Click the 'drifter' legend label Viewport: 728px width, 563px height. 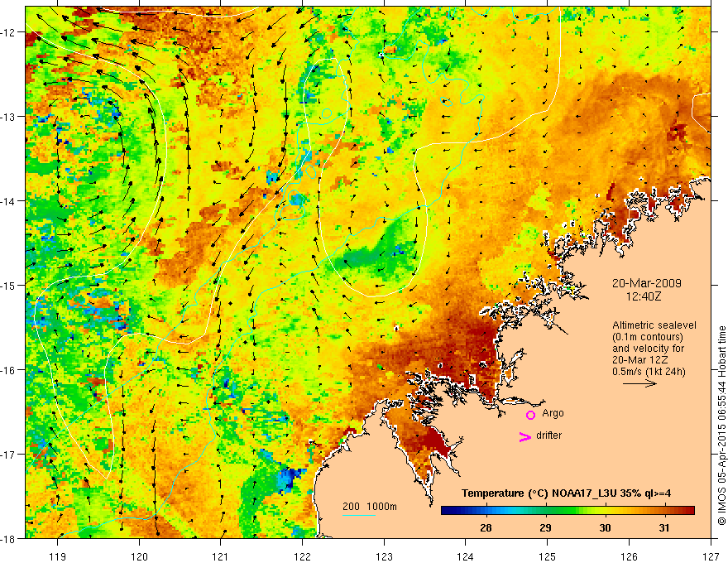[548, 435]
